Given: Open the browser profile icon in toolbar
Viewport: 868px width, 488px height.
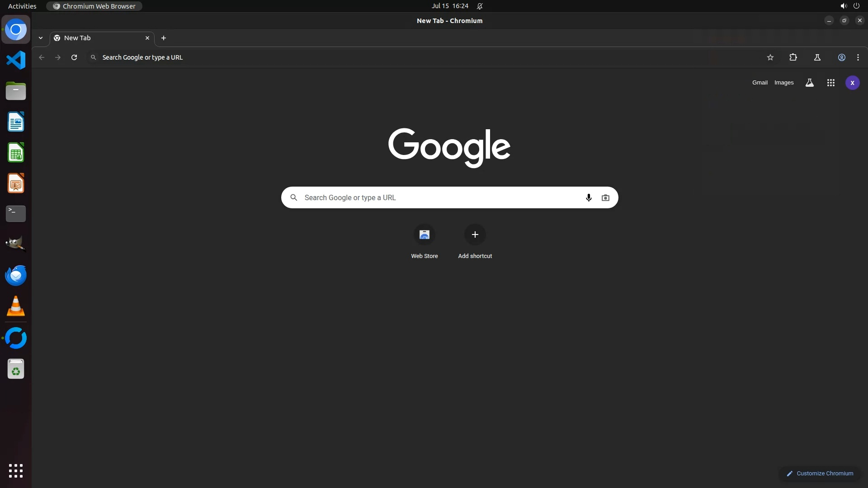Looking at the screenshot, I should click(841, 57).
